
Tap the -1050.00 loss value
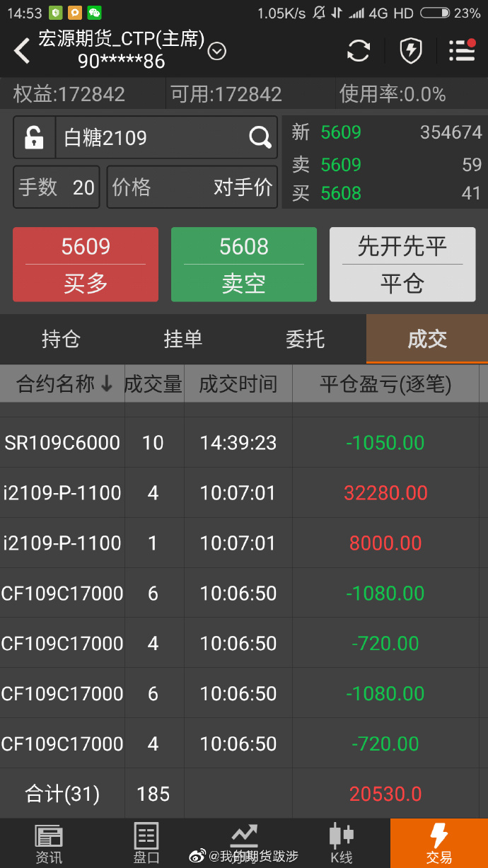click(385, 443)
